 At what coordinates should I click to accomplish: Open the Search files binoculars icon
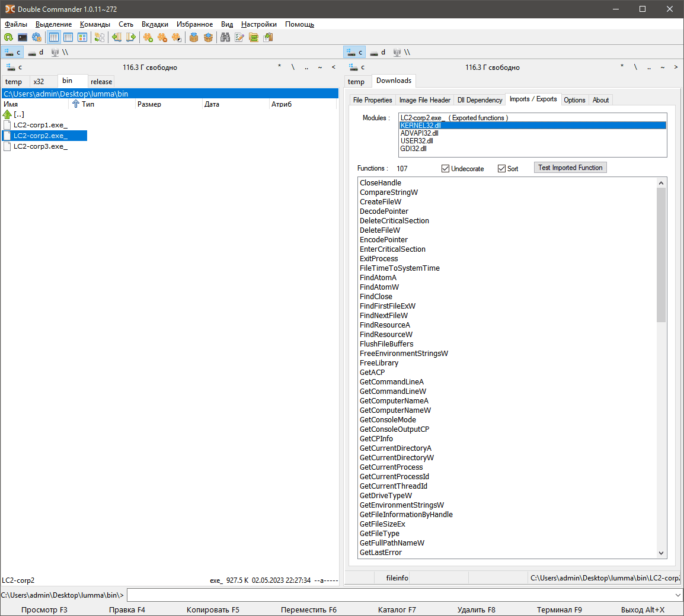[x=225, y=37]
